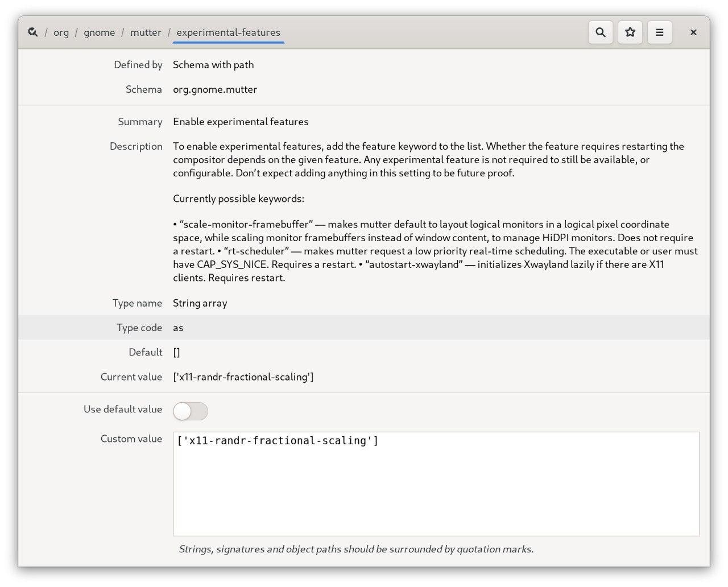Click the 'Type code' row
This screenshot has height=587, width=728.
click(x=364, y=328)
